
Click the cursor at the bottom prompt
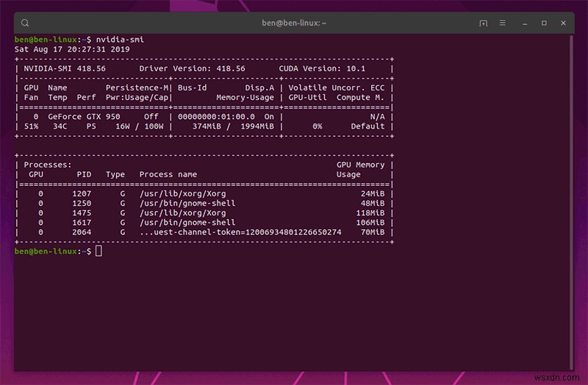tap(98, 251)
